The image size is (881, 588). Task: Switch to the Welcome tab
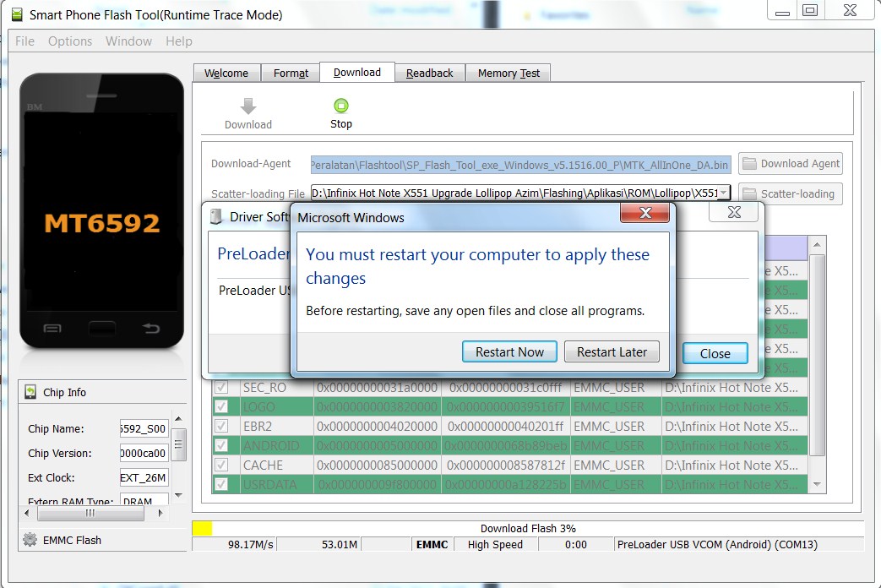(x=226, y=73)
